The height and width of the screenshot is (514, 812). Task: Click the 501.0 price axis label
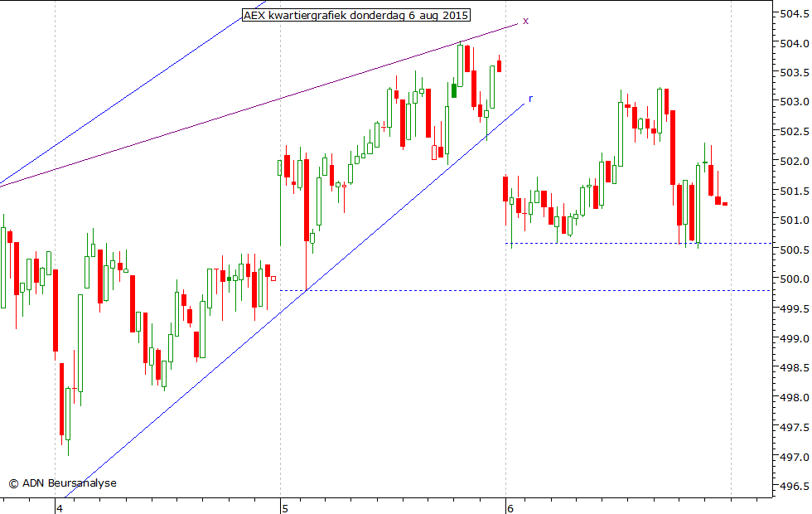(x=794, y=221)
